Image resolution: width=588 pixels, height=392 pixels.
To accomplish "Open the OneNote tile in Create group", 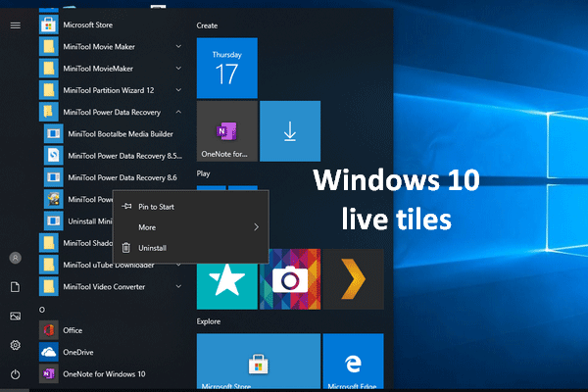I will pyautogui.click(x=227, y=131).
